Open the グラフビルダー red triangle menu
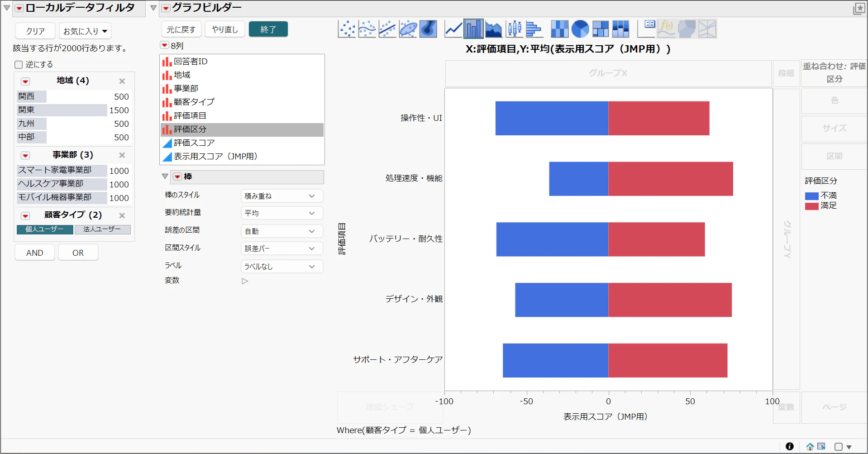 pyautogui.click(x=166, y=8)
